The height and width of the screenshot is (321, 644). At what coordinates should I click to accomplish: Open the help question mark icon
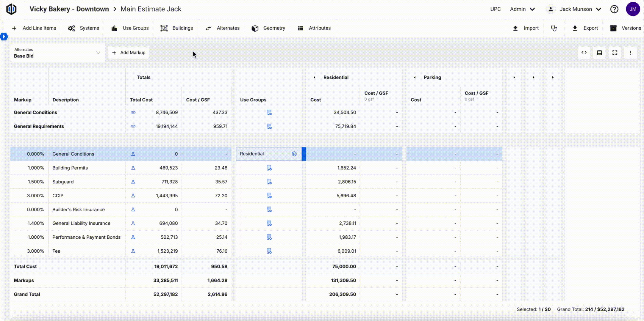[x=614, y=9]
